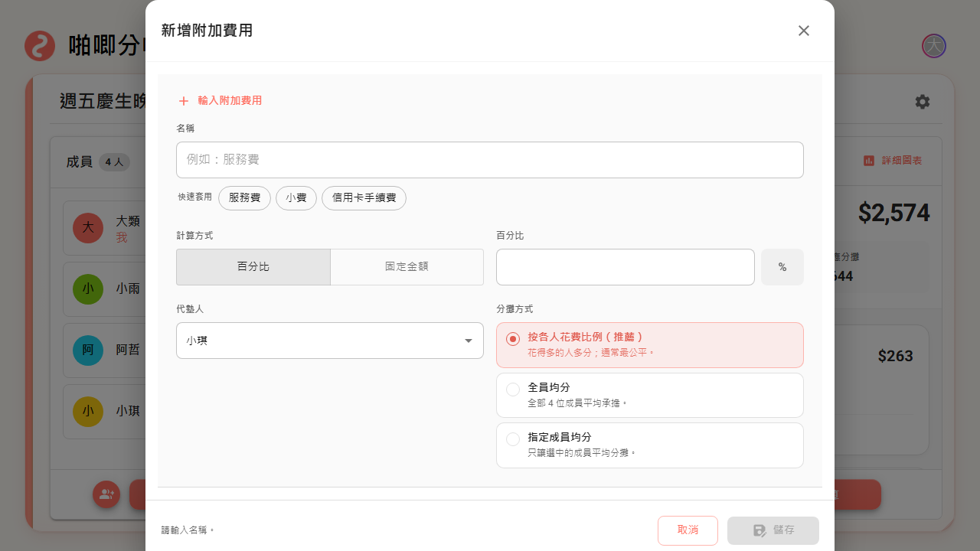
Task: Click 阿哲 blue avatar
Action: tap(88, 350)
